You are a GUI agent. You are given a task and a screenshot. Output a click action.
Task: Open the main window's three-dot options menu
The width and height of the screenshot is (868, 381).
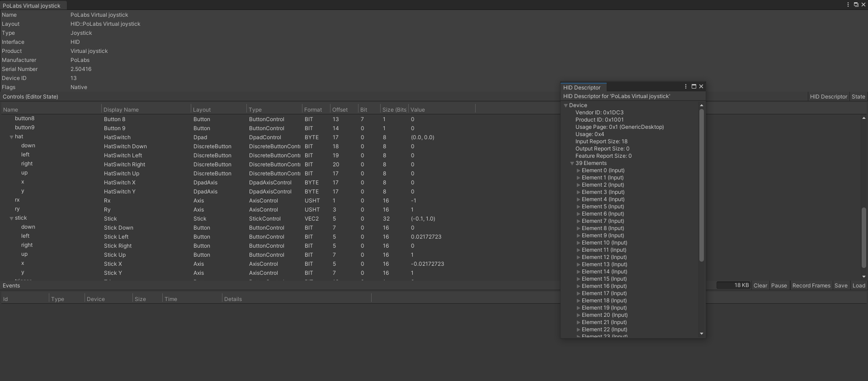click(x=848, y=5)
